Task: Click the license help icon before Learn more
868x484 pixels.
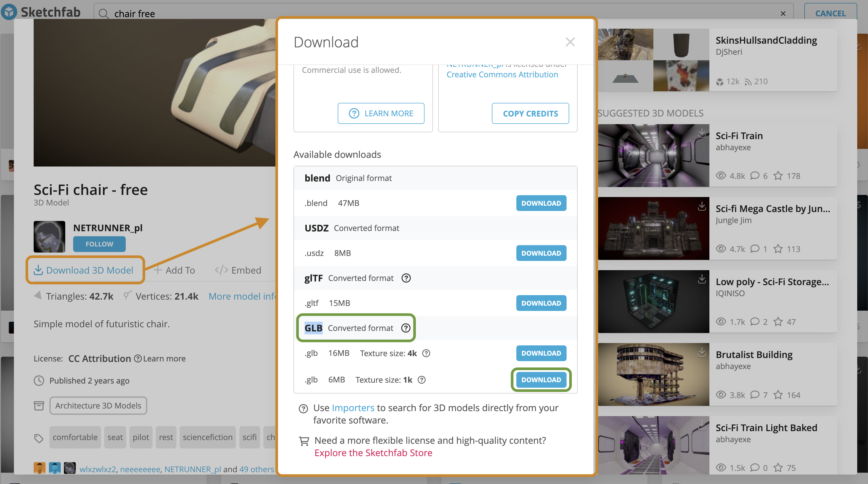Action: (138, 358)
